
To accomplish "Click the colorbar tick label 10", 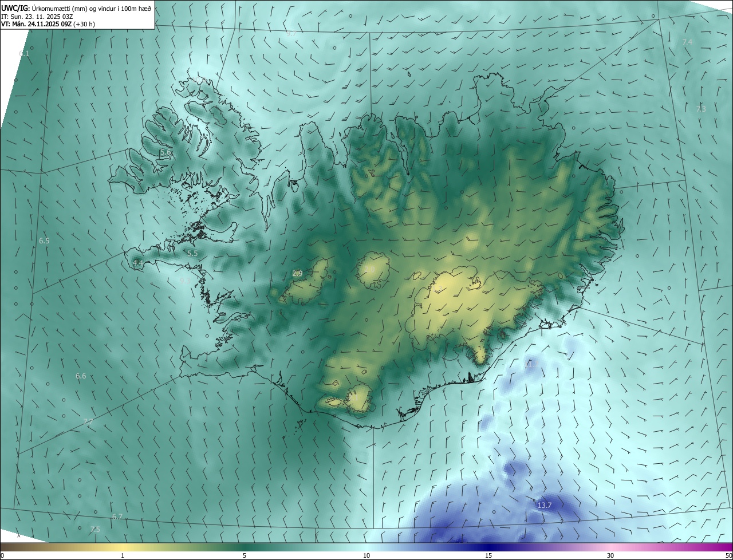I will [366, 555].
